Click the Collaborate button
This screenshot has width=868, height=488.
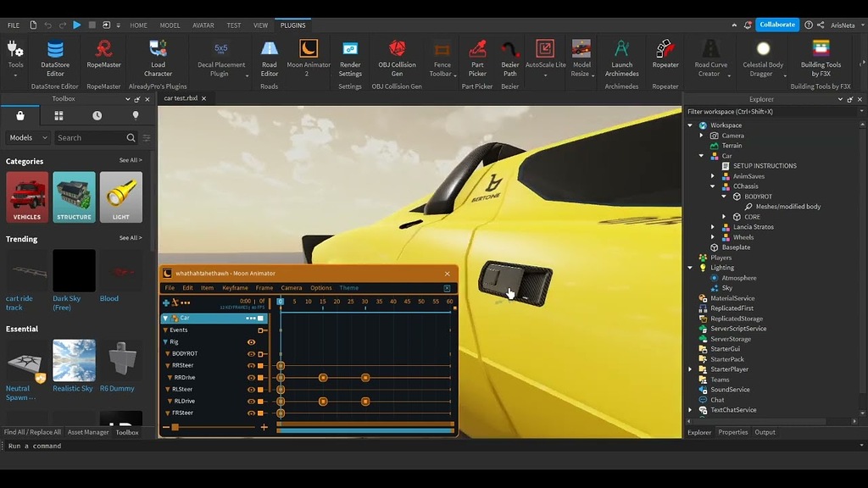777,25
